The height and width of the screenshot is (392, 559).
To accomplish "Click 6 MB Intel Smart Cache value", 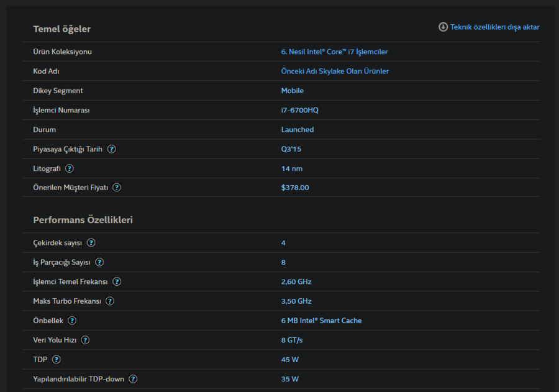I will point(321,321).
